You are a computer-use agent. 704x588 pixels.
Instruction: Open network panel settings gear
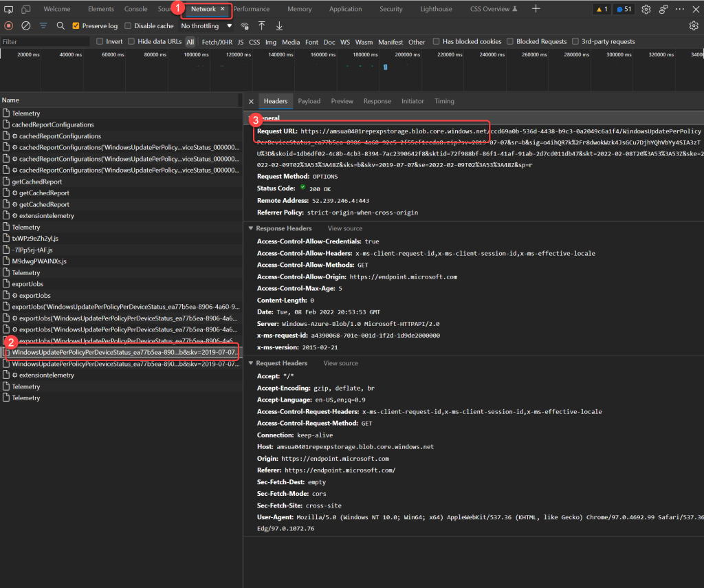[x=693, y=25]
